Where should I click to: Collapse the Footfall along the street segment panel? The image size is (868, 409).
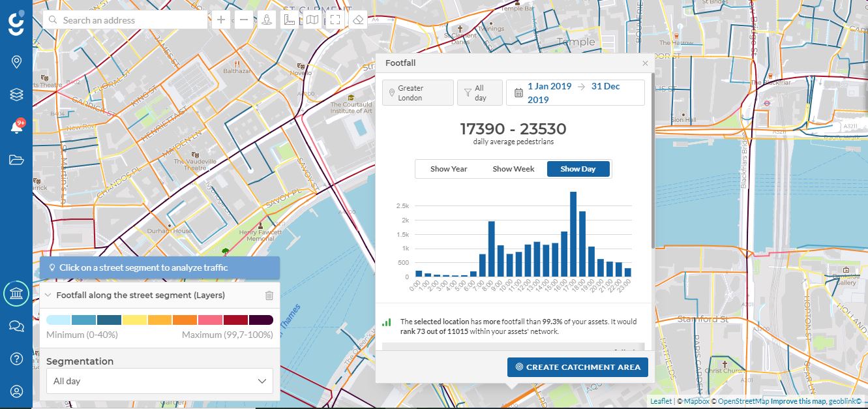48,295
